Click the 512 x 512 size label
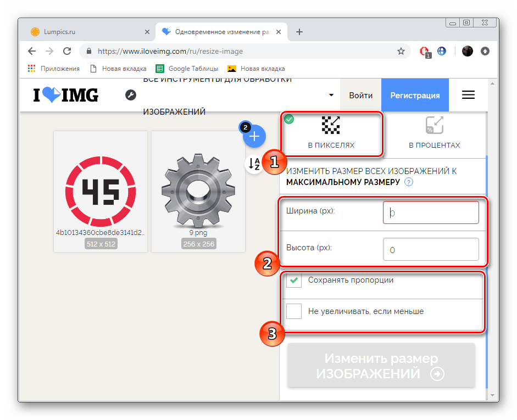The image size is (517, 420). [101, 244]
